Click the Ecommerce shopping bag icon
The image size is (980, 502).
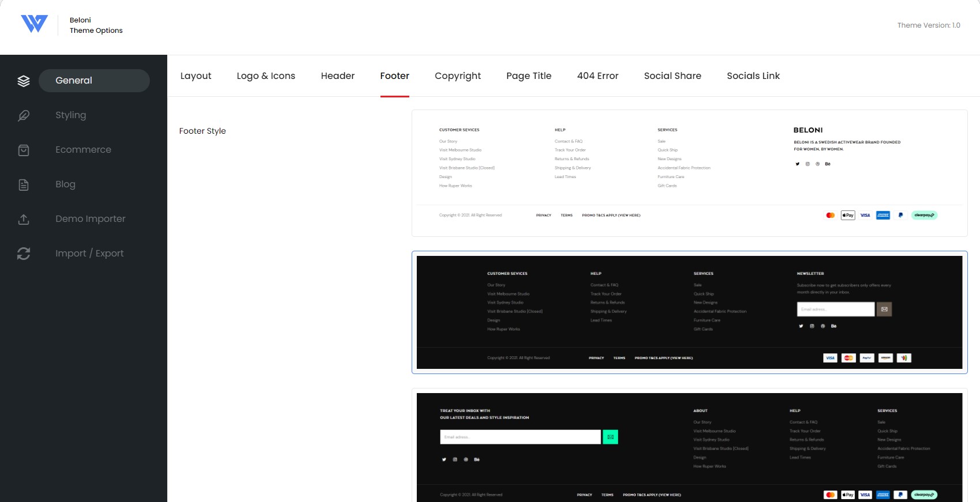pos(24,150)
